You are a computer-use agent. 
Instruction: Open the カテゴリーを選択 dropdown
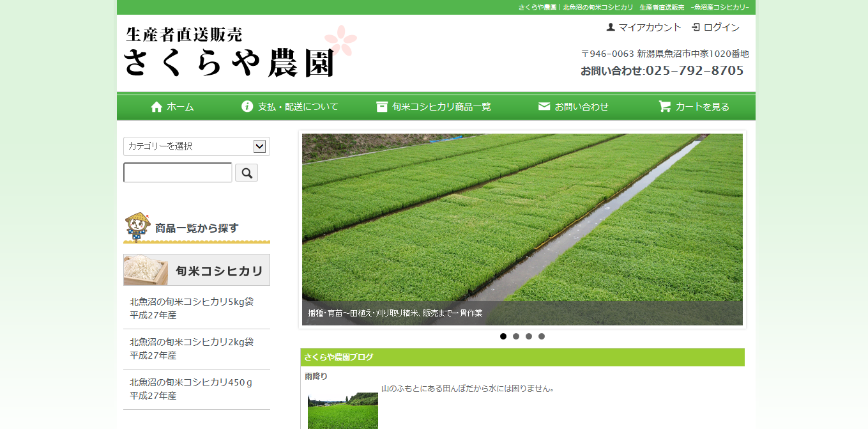tap(197, 146)
